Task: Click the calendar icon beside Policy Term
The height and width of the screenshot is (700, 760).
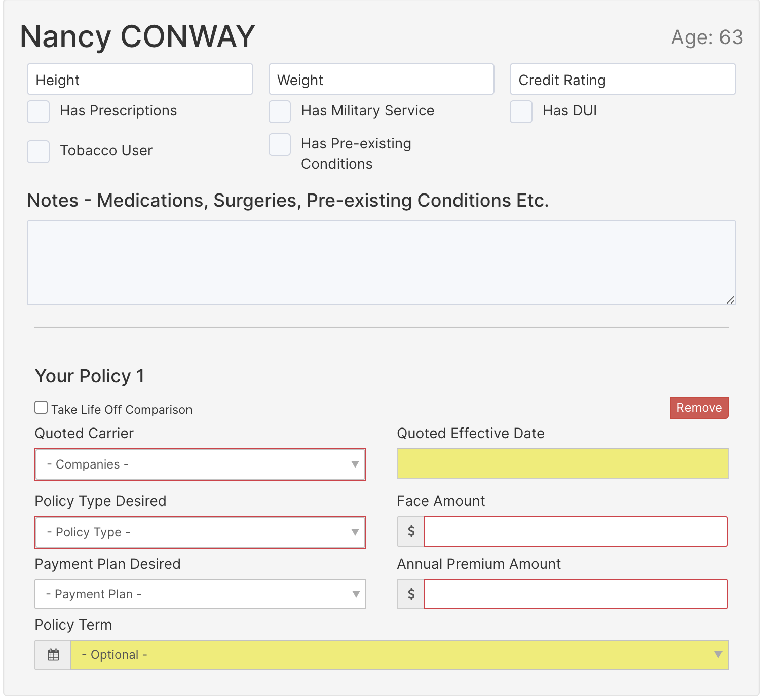Action: click(53, 655)
